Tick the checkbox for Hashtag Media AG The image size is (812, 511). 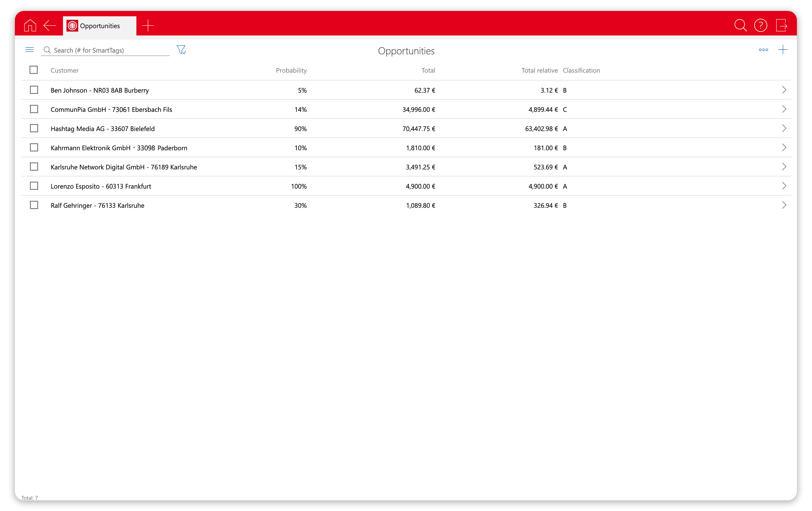pos(34,128)
